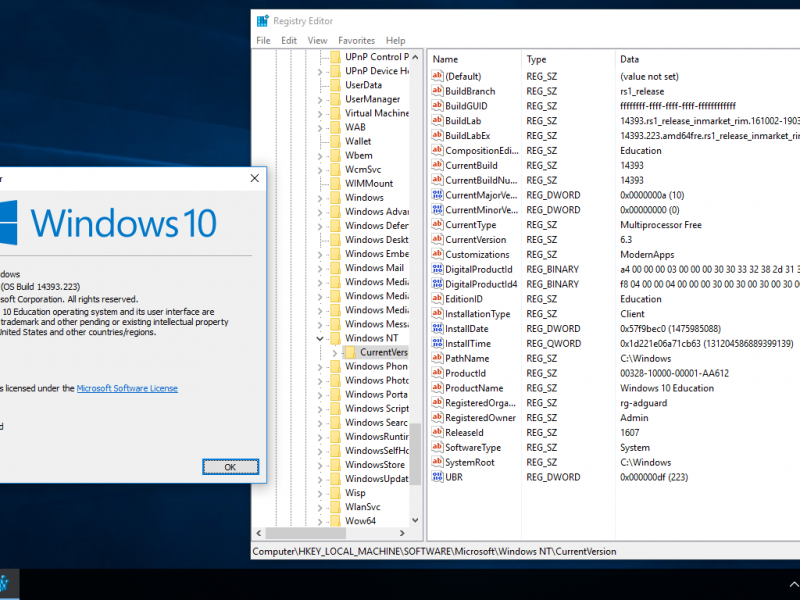Click the ProductName string value icon

tap(437, 388)
